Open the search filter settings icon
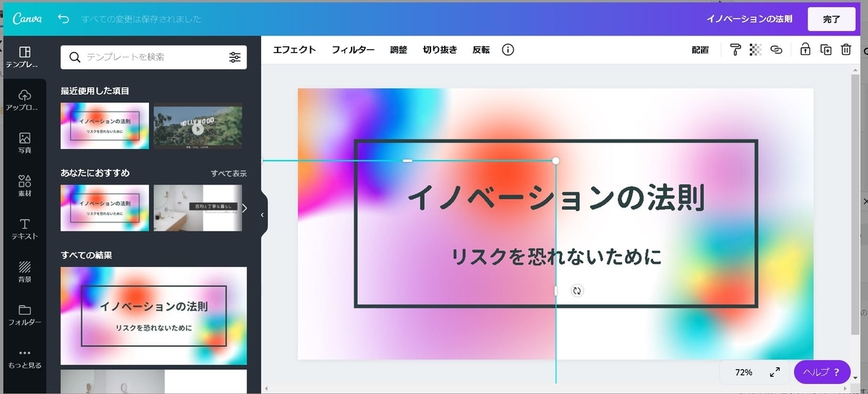868x394 pixels. click(235, 57)
